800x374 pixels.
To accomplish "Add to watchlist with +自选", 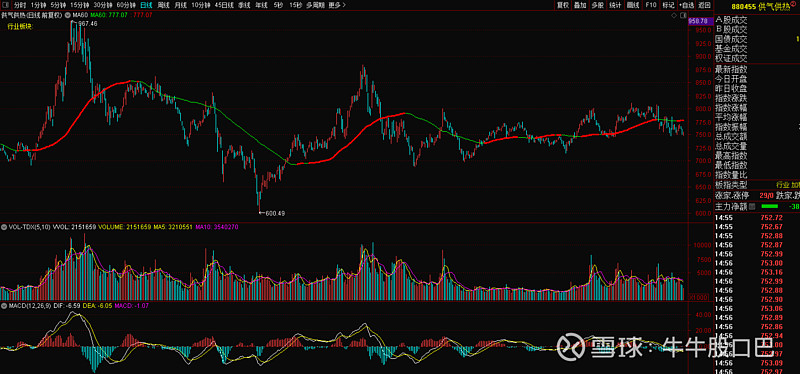I will coord(686,5).
